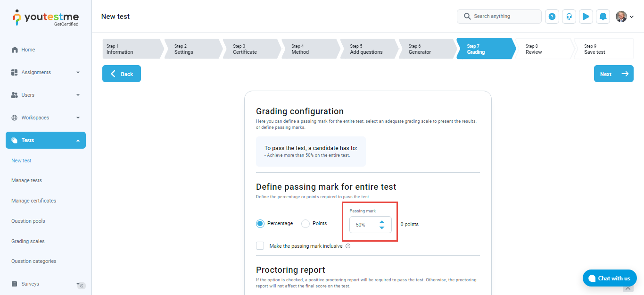Select the Percentage radio button
Screen dimensions: 644x295
point(260,224)
